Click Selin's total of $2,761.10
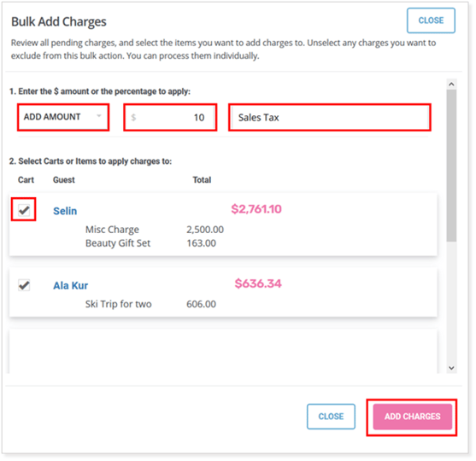Screen dimensions: 476x461 (256, 209)
